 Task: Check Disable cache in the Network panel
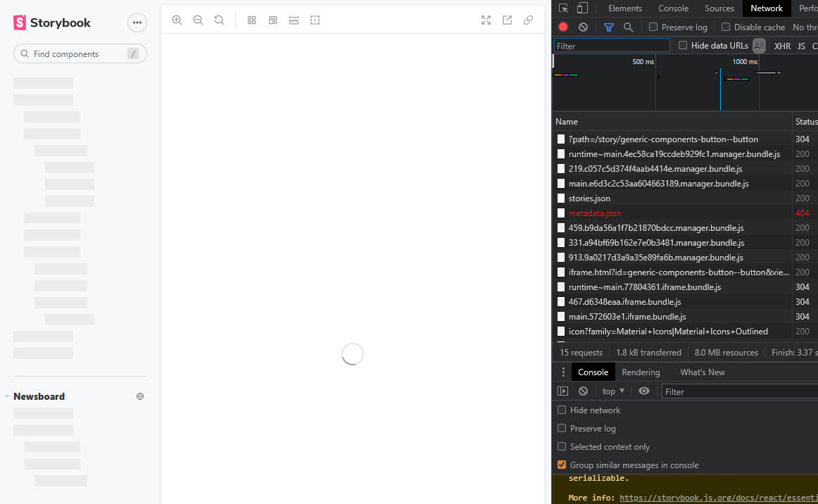click(x=726, y=27)
